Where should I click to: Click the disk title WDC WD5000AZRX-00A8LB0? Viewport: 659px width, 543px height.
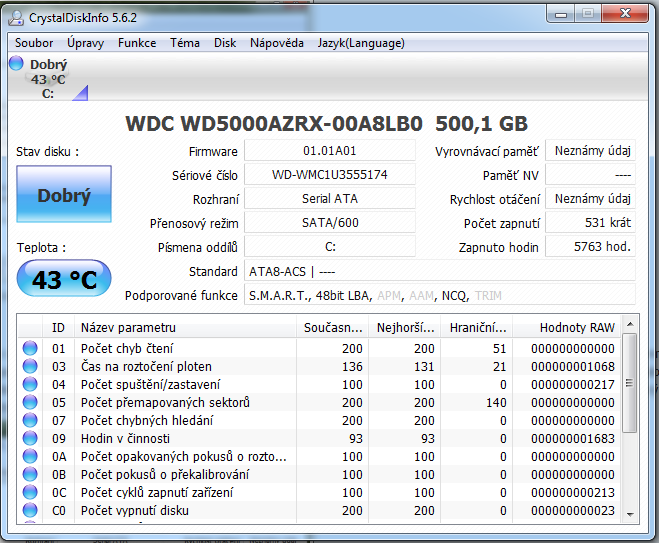pos(274,124)
